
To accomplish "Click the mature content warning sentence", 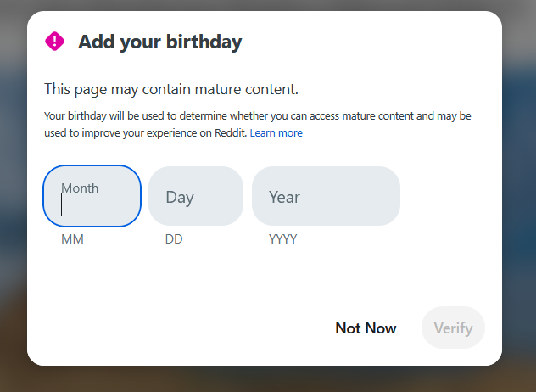I will (x=170, y=89).
